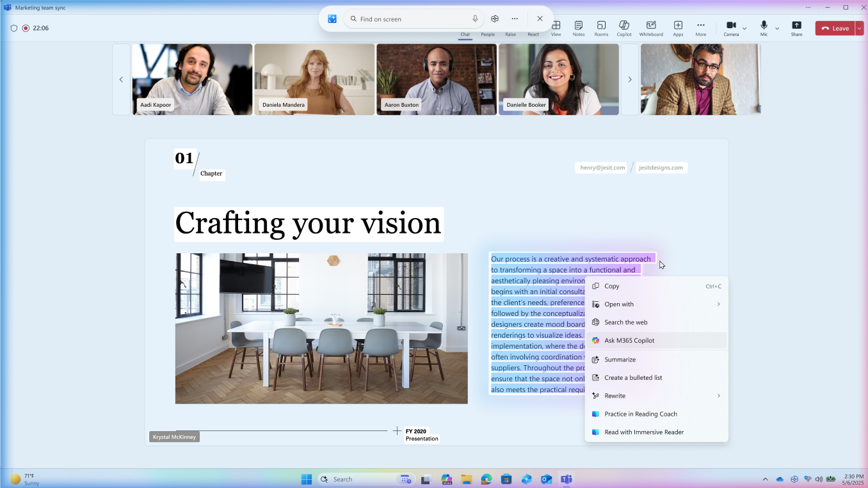Click the red recording indicator
This screenshot has height=488, width=868.
coord(26,28)
